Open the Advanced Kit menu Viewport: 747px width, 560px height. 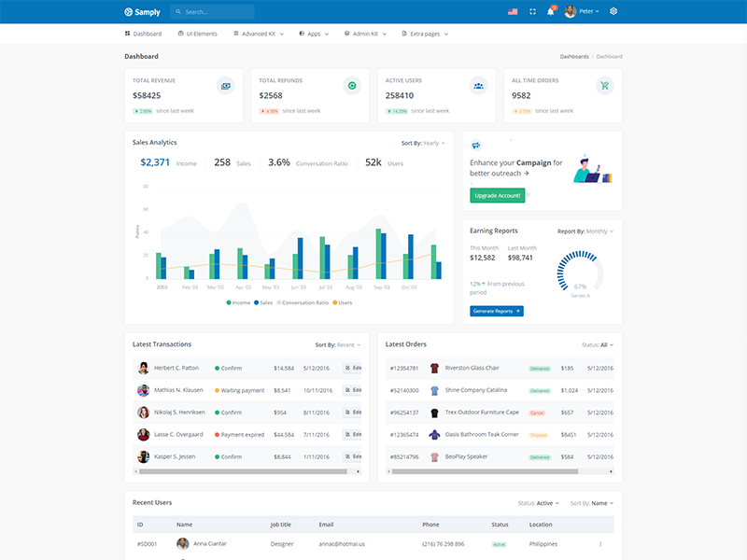point(259,34)
